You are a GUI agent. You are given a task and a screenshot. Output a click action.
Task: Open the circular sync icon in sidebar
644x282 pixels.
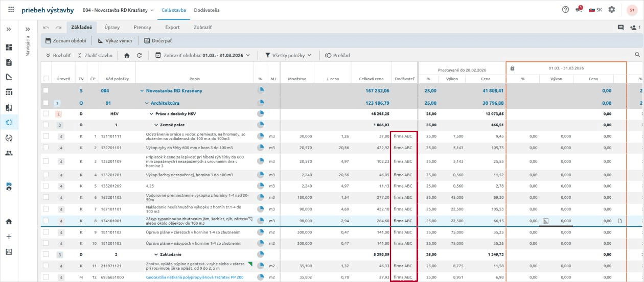[x=9, y=138]
